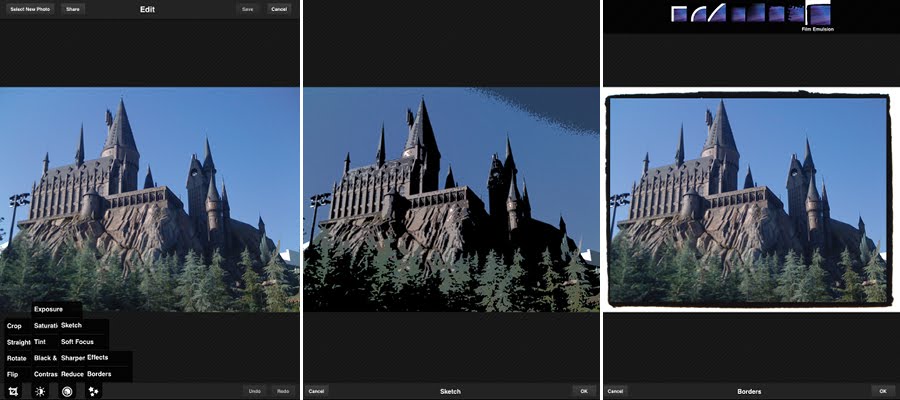Choose Straighten from the popup menu
The height and width of the screenshot is (400, 900).
18,343
